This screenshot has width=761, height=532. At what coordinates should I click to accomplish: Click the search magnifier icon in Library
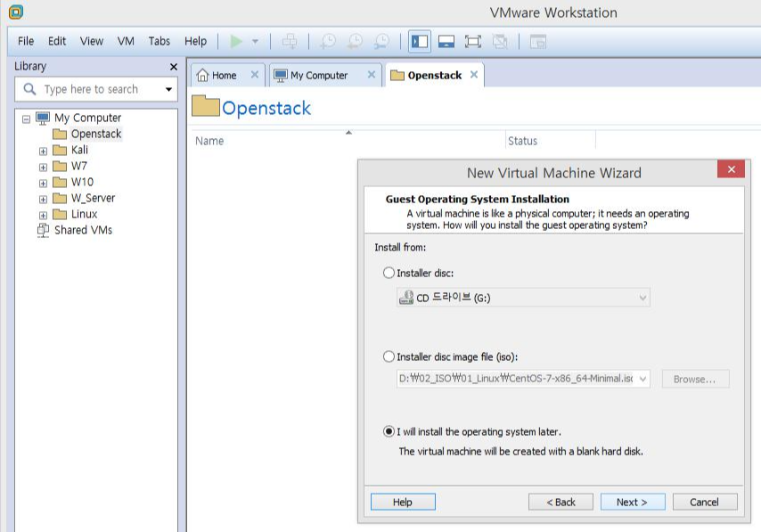coord(29,89)
